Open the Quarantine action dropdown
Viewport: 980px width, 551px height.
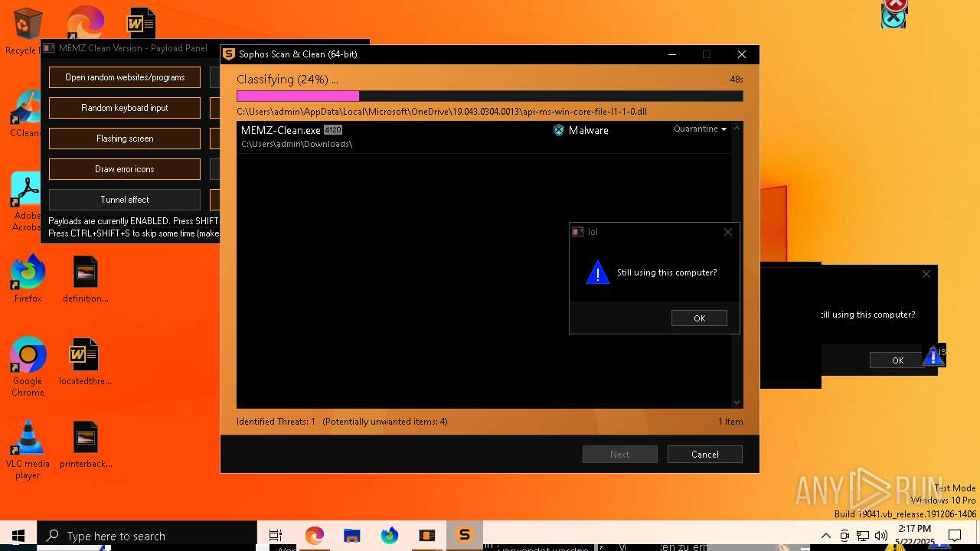700,129
